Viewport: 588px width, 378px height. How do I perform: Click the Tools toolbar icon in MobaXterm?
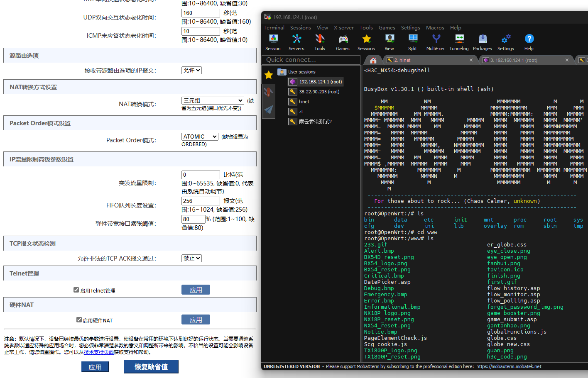(320, 39)
